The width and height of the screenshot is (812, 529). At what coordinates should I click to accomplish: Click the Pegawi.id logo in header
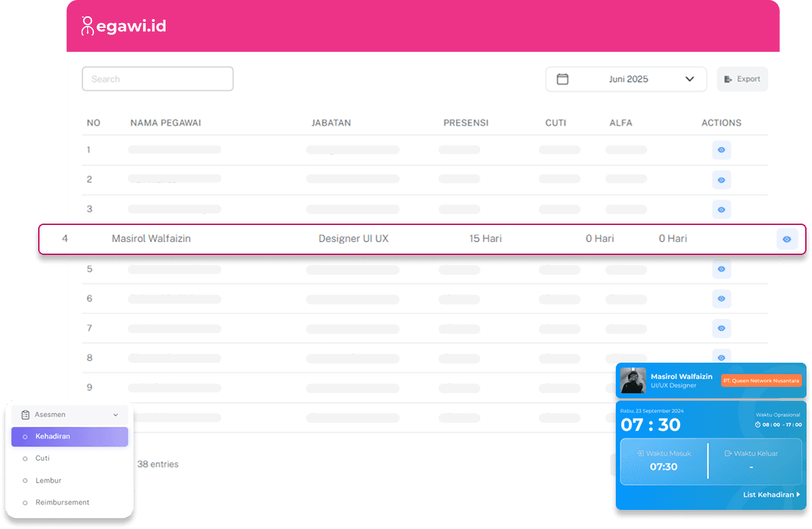[123, 26]
